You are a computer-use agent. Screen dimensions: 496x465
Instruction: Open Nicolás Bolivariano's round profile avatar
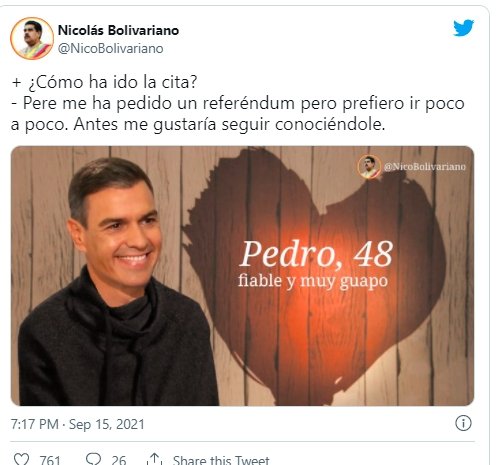[32, 39]
